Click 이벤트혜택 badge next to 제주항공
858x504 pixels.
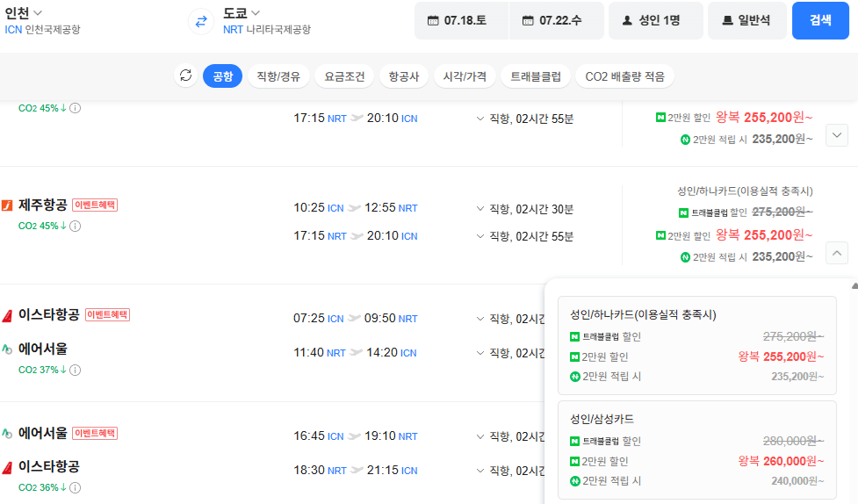click(x=95, y=205)
